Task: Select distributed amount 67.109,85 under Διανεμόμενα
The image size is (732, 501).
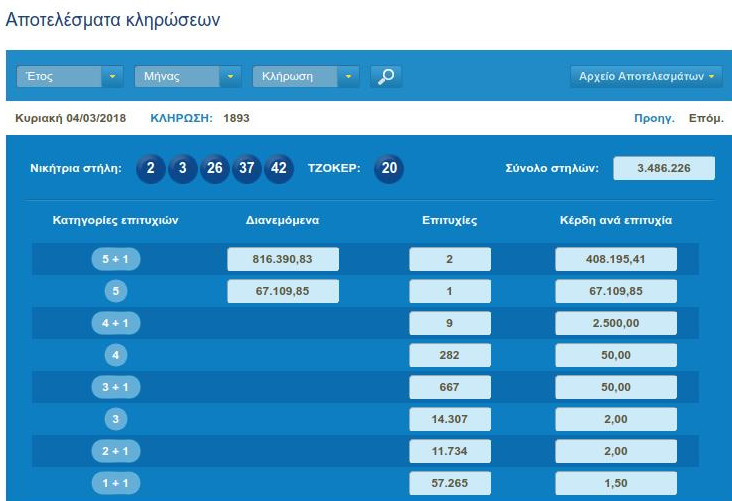Action: 283,291
